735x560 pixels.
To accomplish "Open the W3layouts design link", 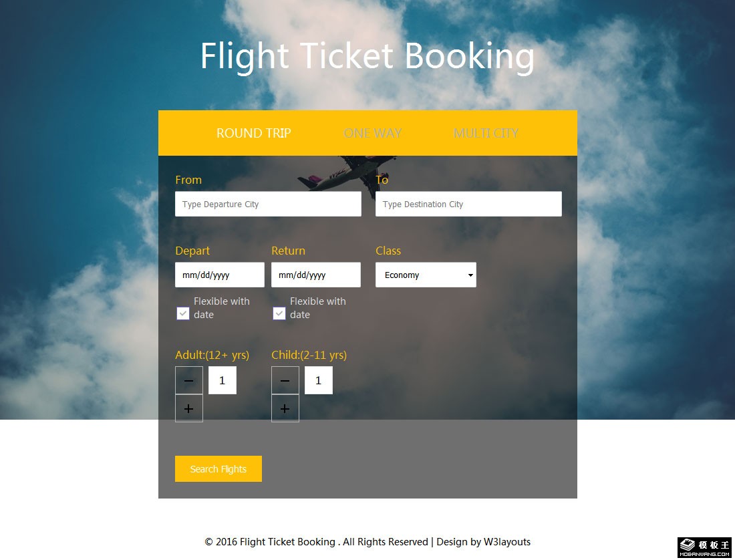I will tap(506, 542).
